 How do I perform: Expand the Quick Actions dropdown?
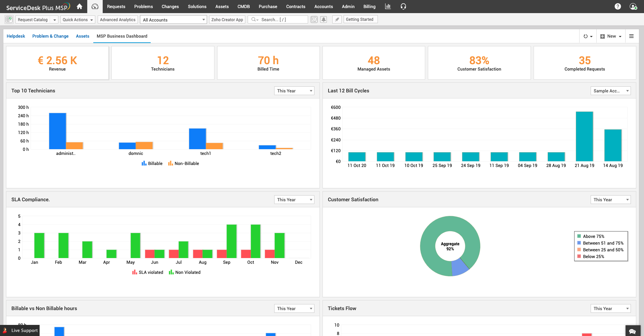coord(78,19)
